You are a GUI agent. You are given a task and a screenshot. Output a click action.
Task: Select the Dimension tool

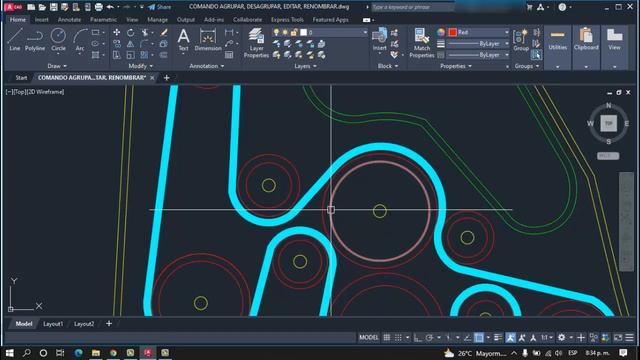(208, 40)
